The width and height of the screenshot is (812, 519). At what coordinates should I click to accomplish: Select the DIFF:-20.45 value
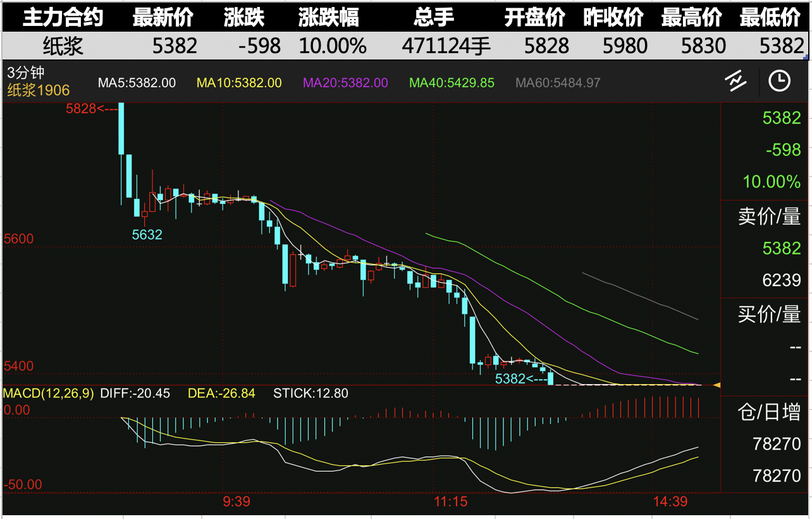(135, 393)
